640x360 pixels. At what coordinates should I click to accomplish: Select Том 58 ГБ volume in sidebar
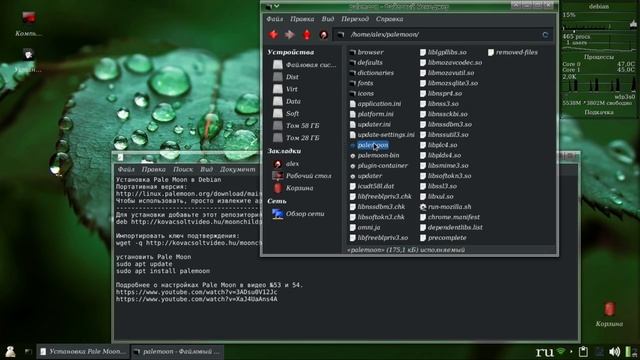coord(296,126)
